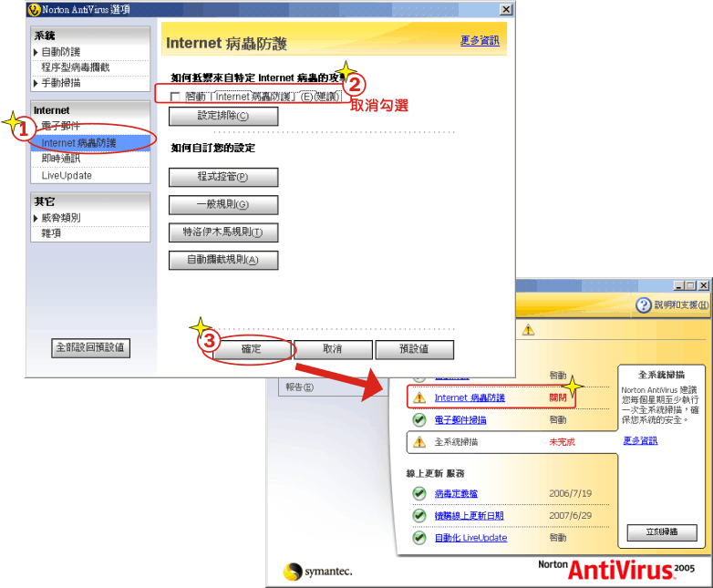Minimize the Norton AntiVirus main window
The width and height of the screenshot is (713, 588).
pos(679,286)
